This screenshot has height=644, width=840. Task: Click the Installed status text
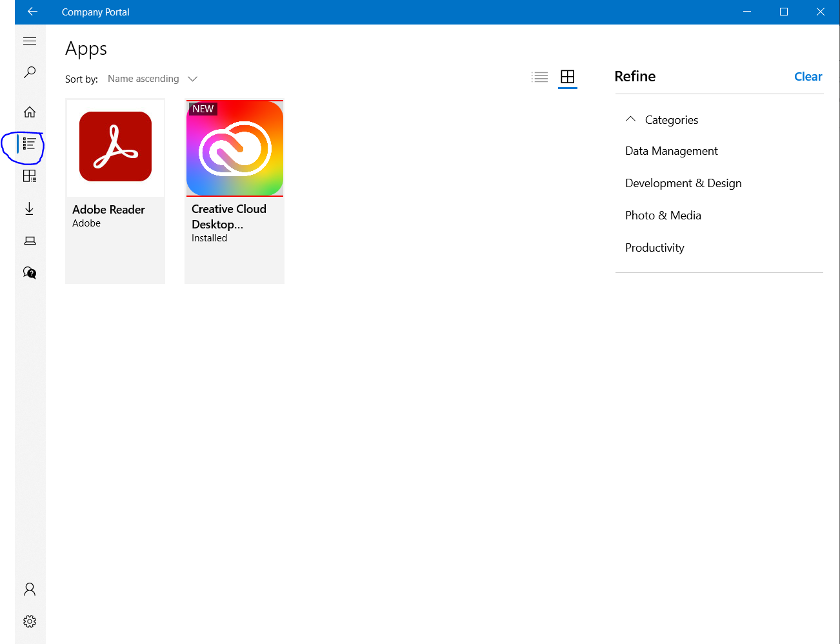point(209,238)
